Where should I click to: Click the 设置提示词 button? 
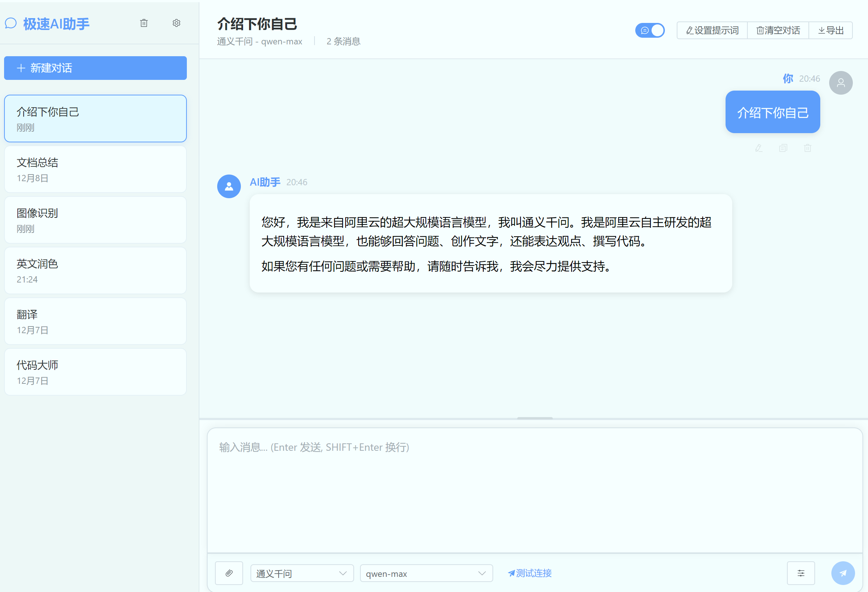[712, 30]
